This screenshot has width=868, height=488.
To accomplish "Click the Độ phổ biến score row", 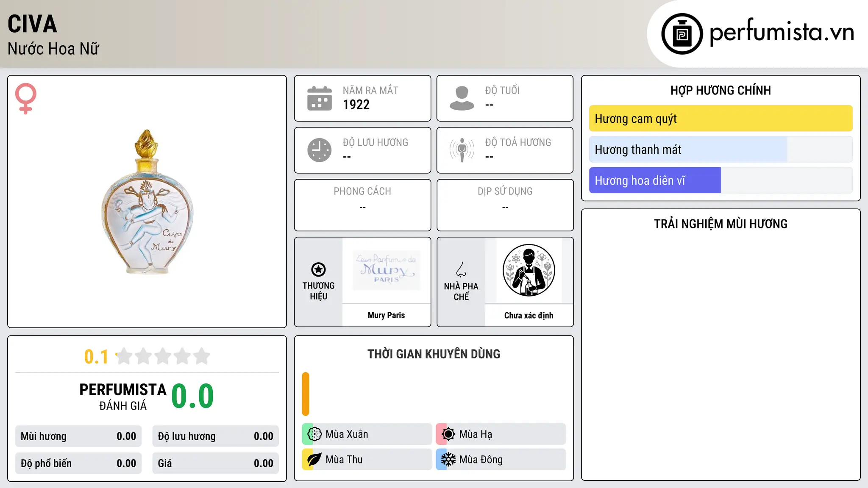I will 78,463.
